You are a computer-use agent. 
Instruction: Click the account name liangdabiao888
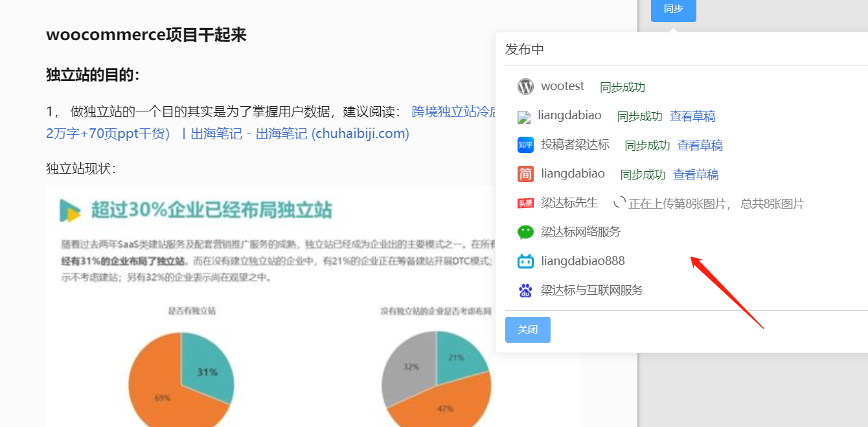pos(583,261)
